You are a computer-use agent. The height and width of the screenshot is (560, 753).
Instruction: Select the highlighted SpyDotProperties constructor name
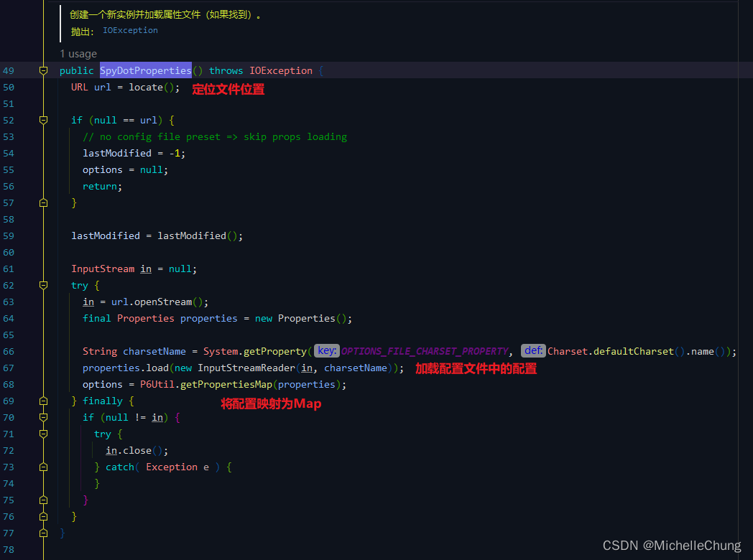[x=145, y=70]
